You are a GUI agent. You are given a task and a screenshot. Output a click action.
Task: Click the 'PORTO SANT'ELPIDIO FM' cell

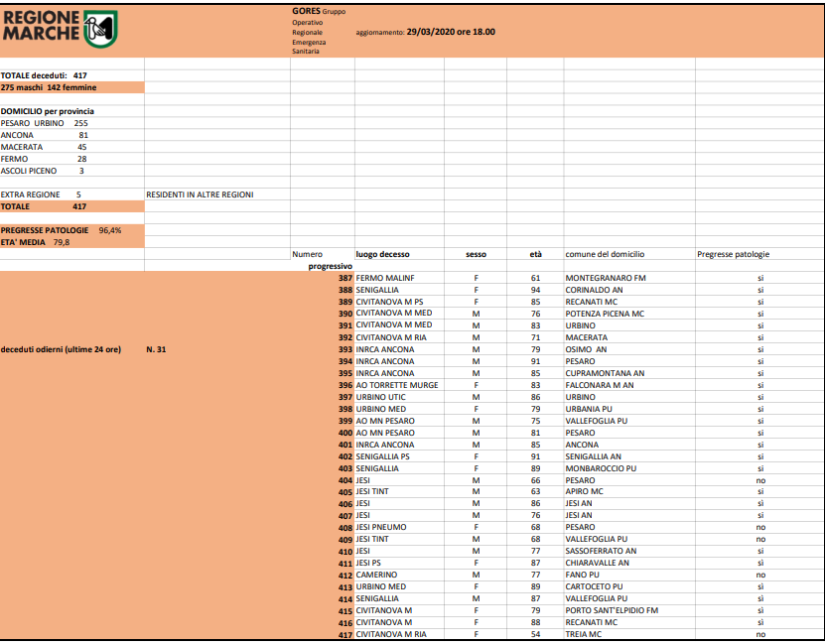612,611
